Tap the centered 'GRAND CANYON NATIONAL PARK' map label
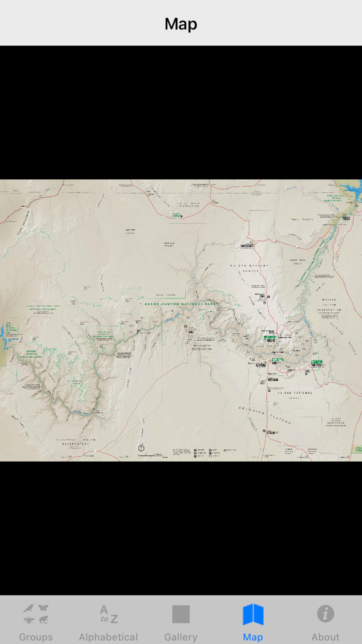 180,304
